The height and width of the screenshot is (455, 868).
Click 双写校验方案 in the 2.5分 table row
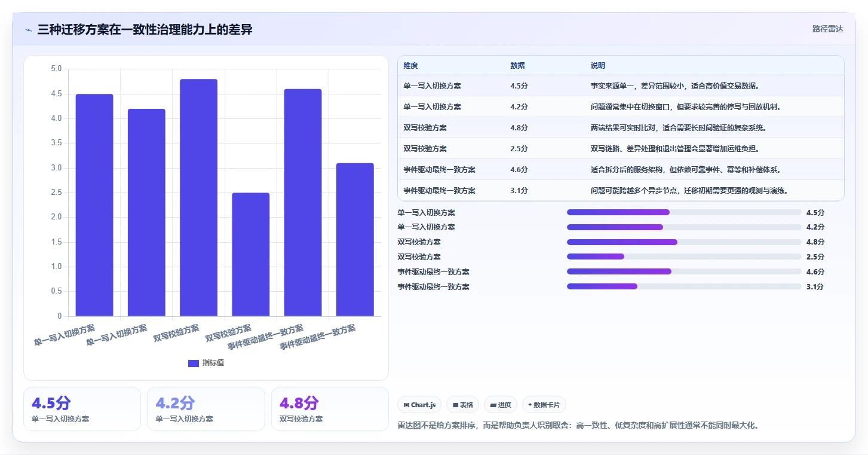pyautogui.click(x=425, y=149)
